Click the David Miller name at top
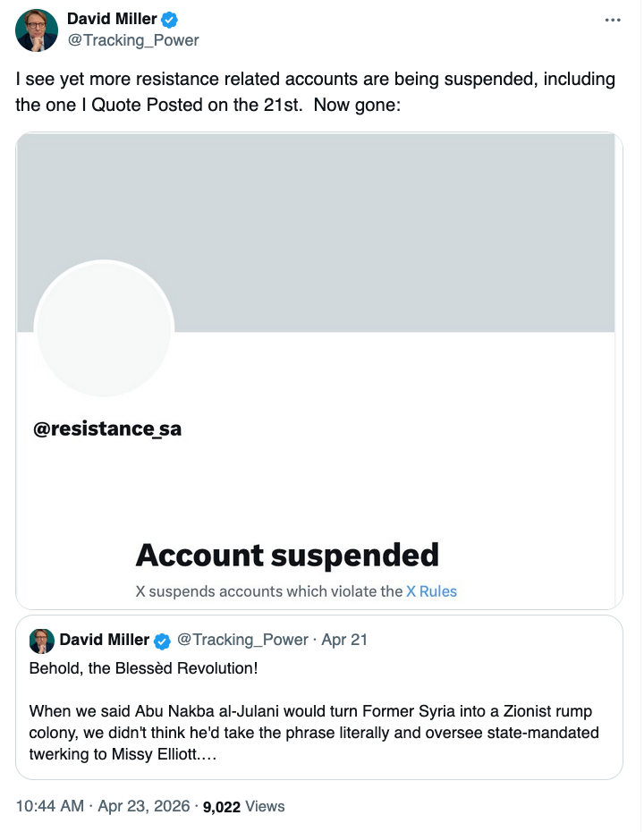 click(x=110, y=20)
